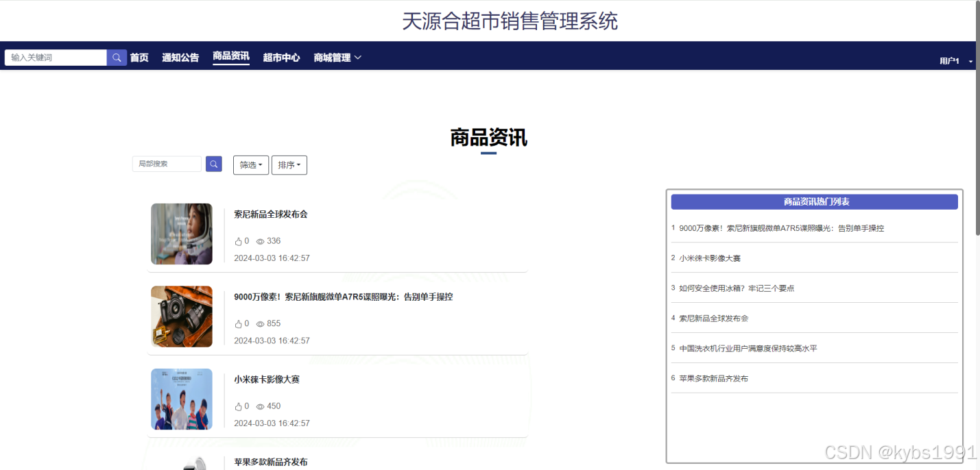Open article title 索尼新品全球发布会 in list
The image size is (980, 470).
point(271,214)
